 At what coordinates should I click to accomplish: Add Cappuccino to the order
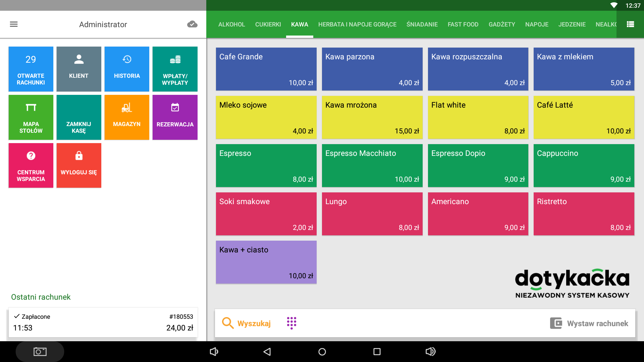click(584, 166)
